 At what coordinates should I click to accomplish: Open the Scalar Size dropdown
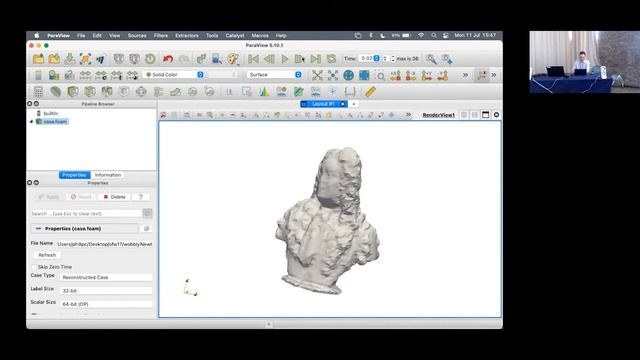106,304
